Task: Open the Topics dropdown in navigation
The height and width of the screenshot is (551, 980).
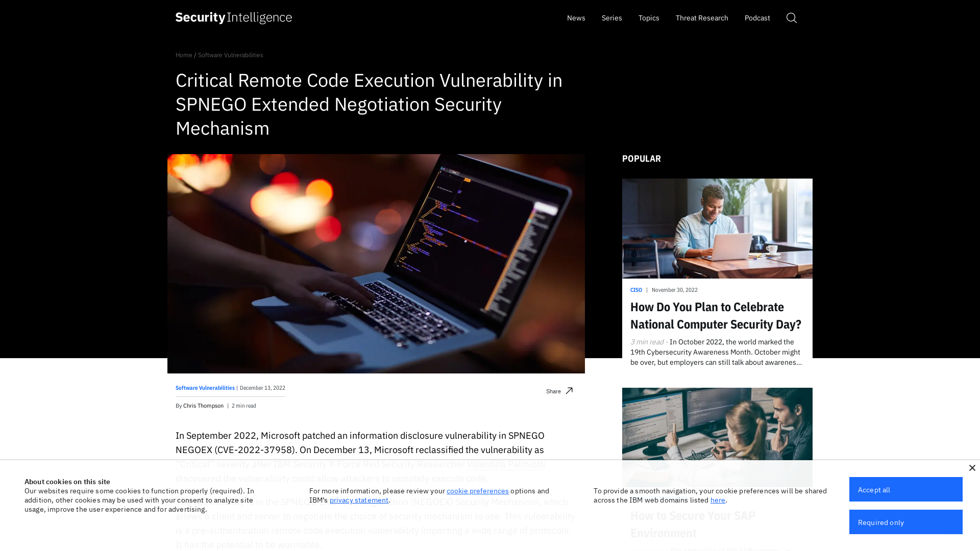Action: point(648,17)
